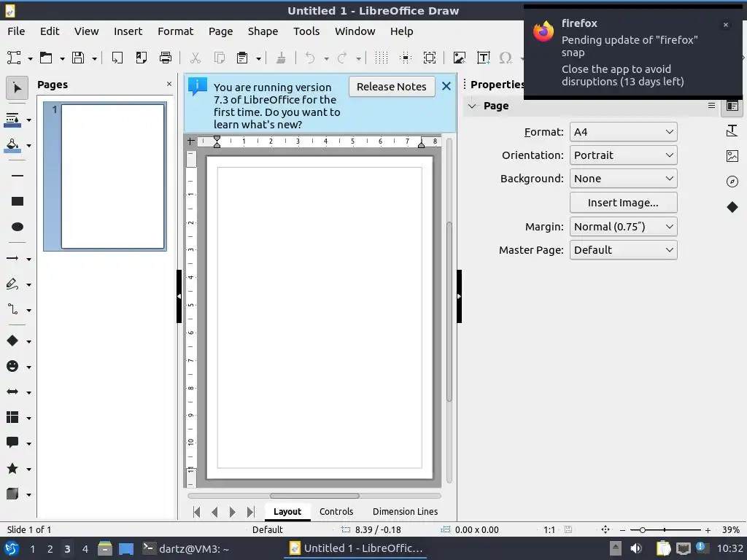Switch to workspace 4 in taskbar
Viewport: 747px width, 560px height.
pos(85,549)
